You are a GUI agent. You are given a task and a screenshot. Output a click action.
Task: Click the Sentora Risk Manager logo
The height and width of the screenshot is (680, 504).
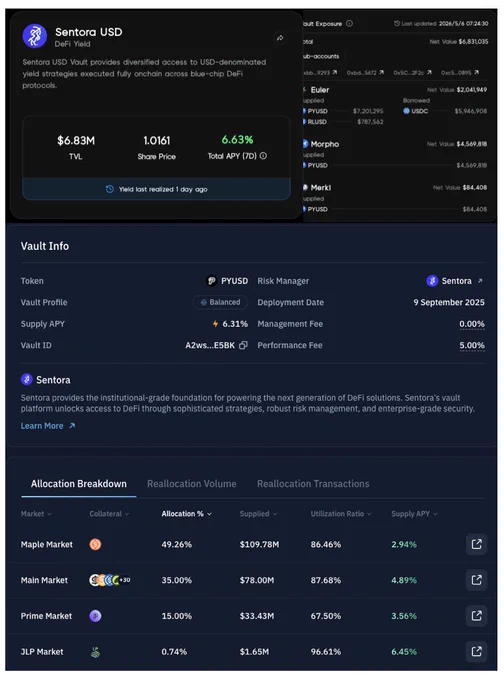[432, 281]
